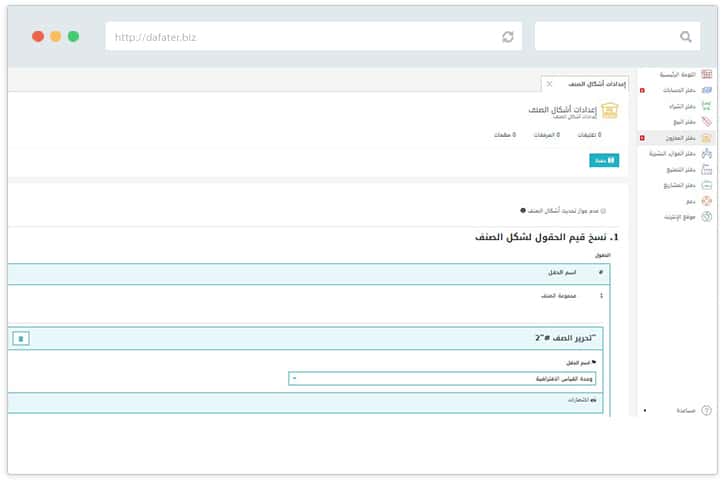Open the website globe icon

[x=706, y=216]
